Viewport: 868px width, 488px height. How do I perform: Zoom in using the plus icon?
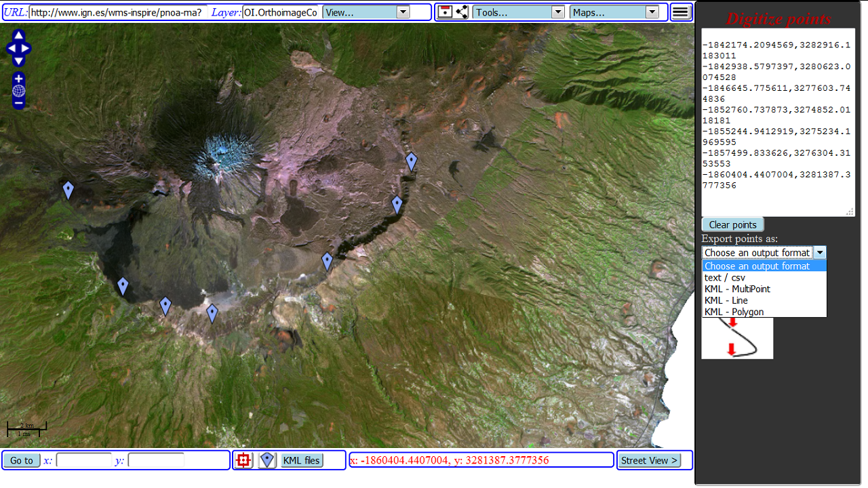[x=18, y=77]
